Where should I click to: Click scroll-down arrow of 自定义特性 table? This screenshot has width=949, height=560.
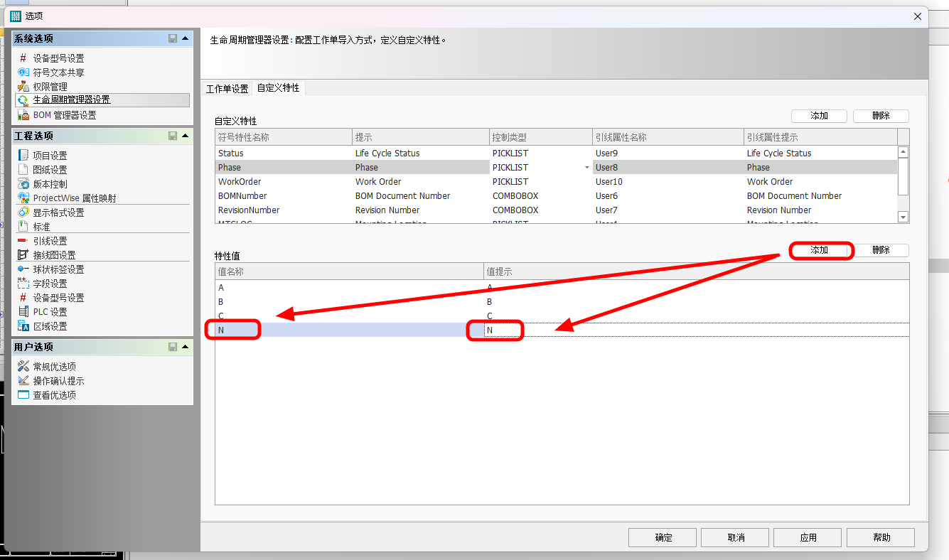[x=903, y=217]
